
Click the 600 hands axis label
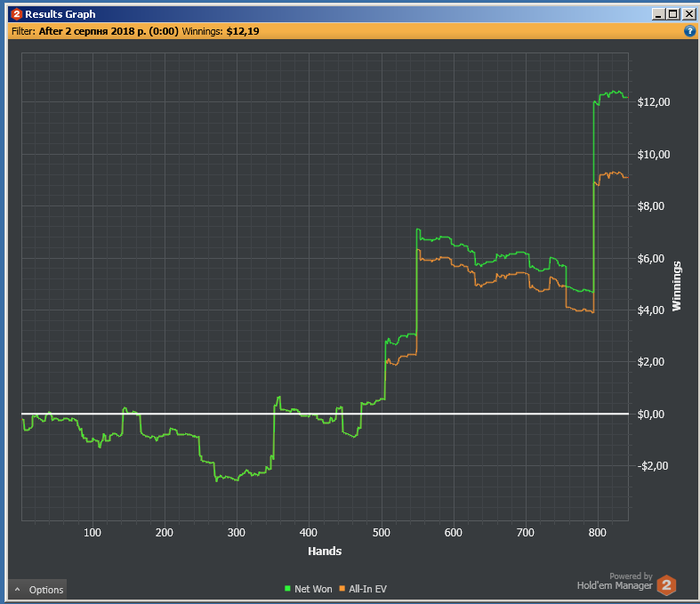(453, 533)
